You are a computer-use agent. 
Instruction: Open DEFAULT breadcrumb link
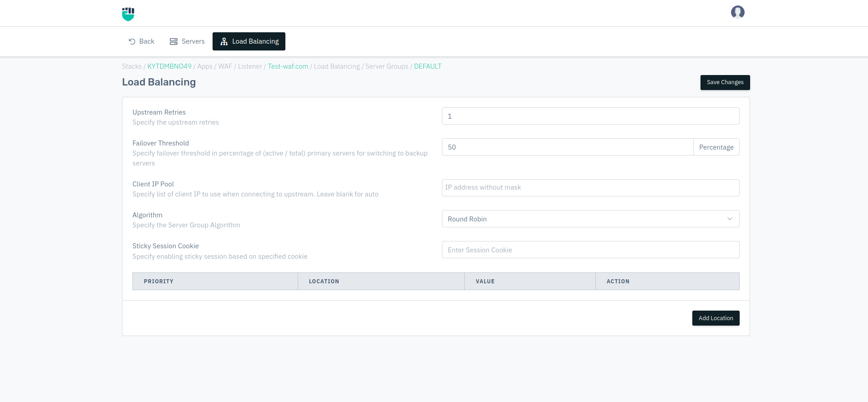click(428, 66)
